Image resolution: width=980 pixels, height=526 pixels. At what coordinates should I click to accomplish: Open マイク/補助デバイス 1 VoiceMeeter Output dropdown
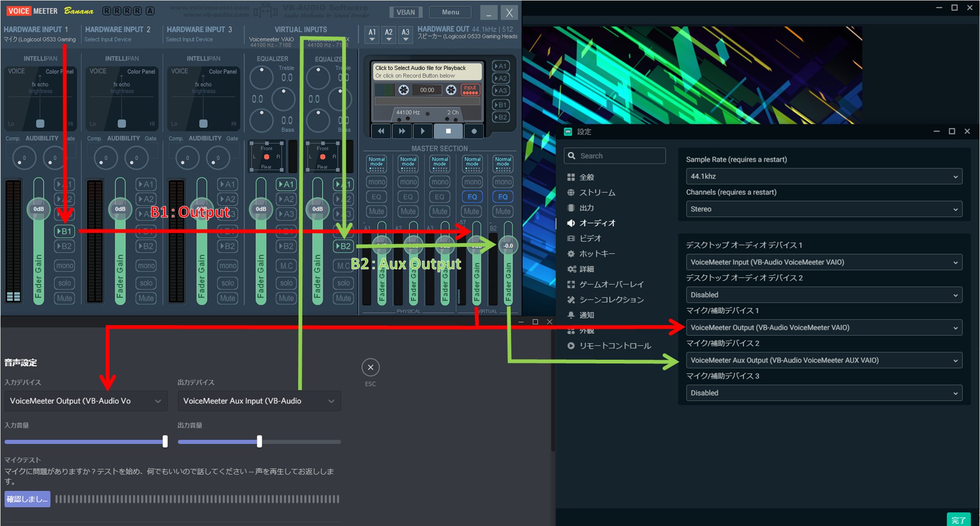(824, 327)
